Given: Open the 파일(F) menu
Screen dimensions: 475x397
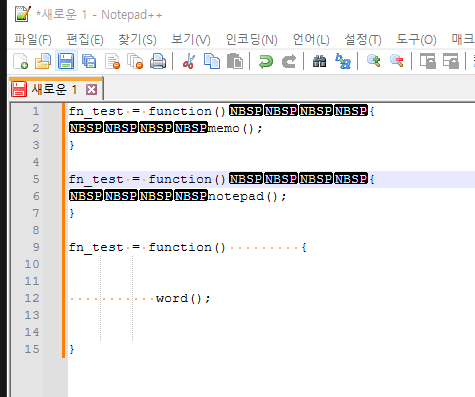Looking at the screenshot, I should pos(33,40).
